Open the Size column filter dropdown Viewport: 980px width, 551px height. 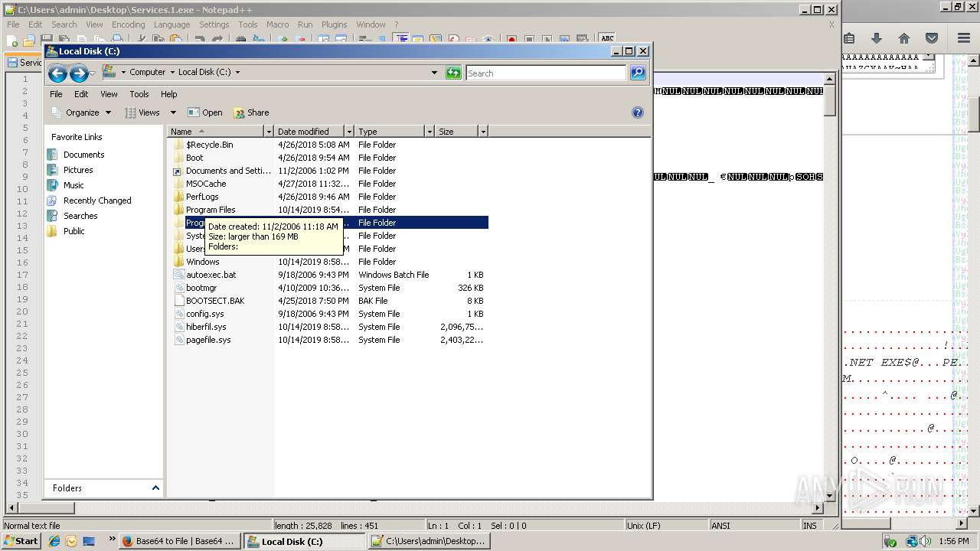[x=483, y=132]
